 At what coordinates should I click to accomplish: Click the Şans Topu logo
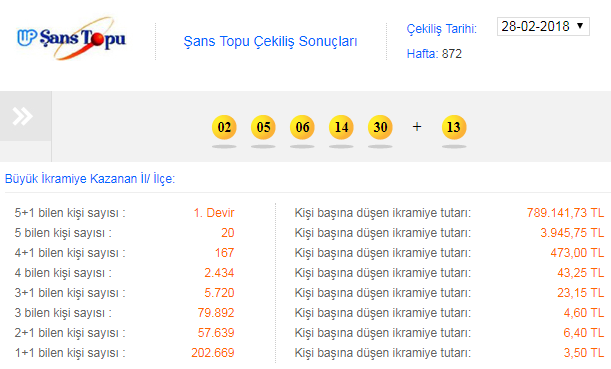click(x=71, y=38)
